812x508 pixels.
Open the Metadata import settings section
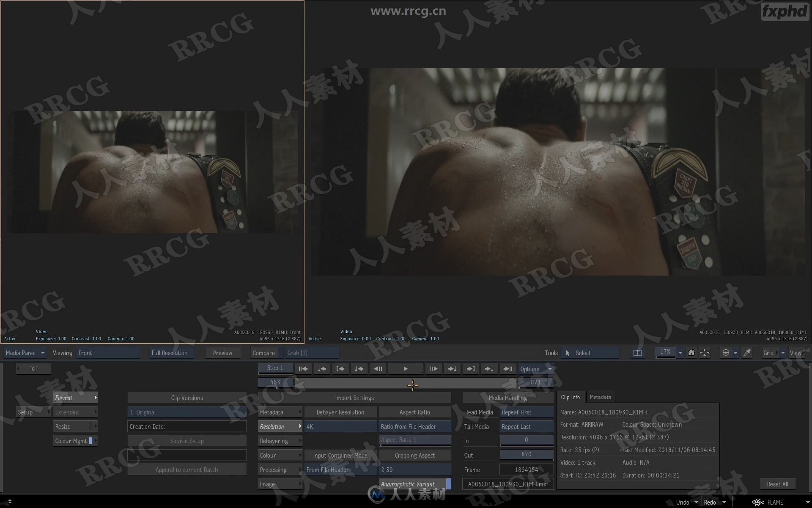click(x=280, y=412)
